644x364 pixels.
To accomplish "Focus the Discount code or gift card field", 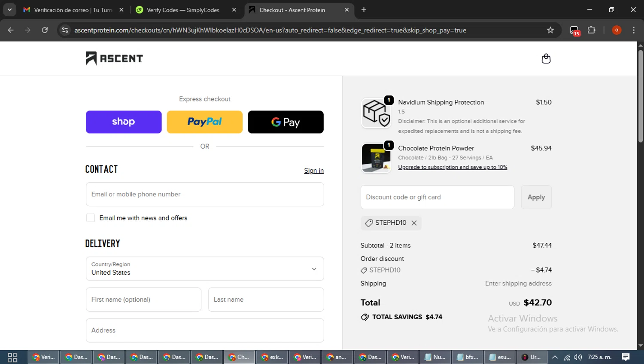I will 437,197.
